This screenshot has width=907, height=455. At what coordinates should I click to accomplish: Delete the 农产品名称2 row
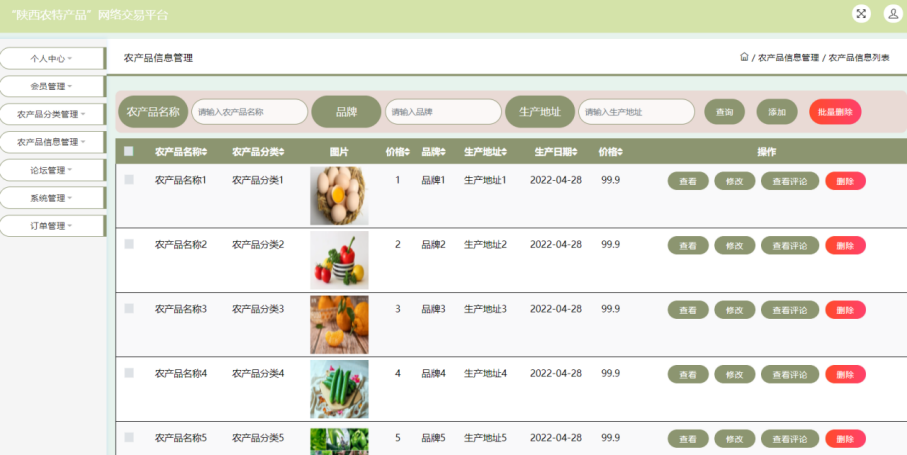coord(846,245)
